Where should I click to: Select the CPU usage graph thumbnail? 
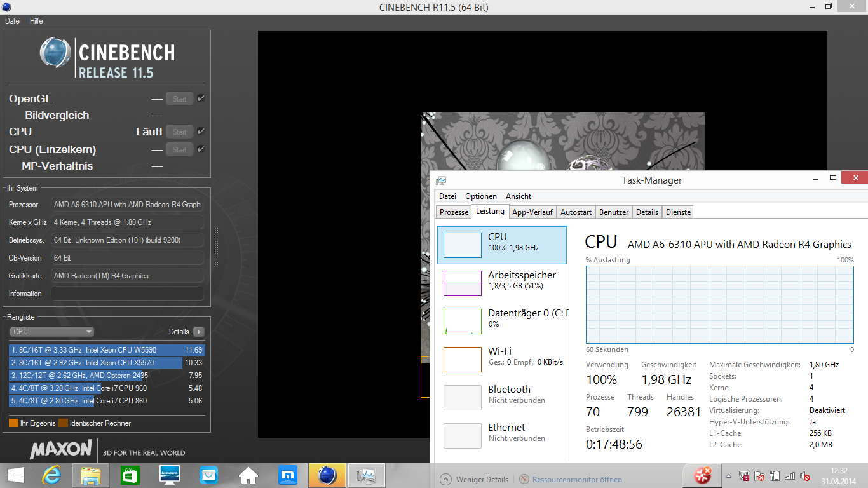[463, 245]
